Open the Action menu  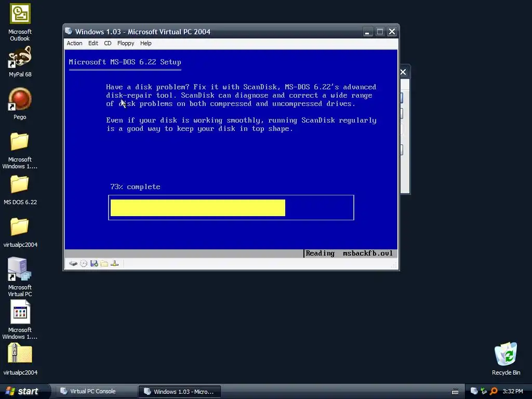(x=74, y=43)
